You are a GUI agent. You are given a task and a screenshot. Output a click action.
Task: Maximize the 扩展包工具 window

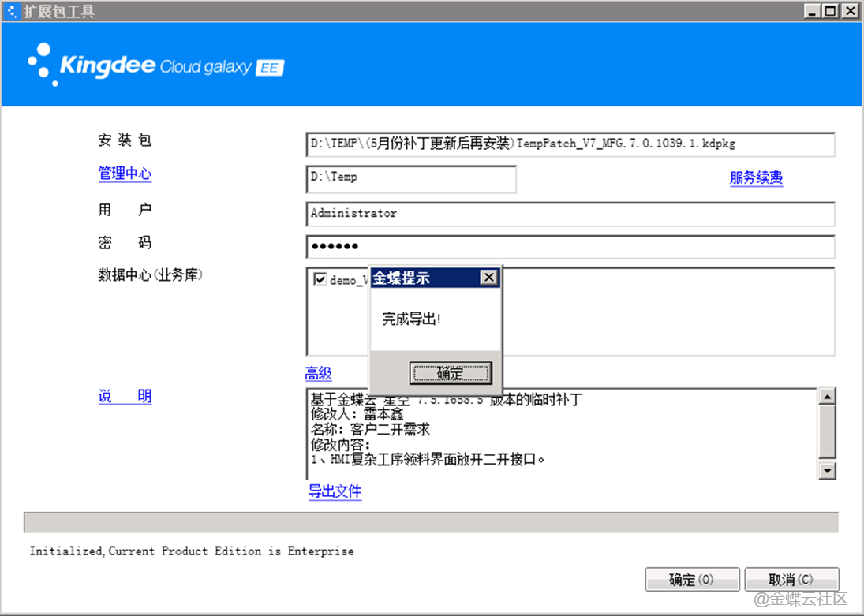point(830,11)
